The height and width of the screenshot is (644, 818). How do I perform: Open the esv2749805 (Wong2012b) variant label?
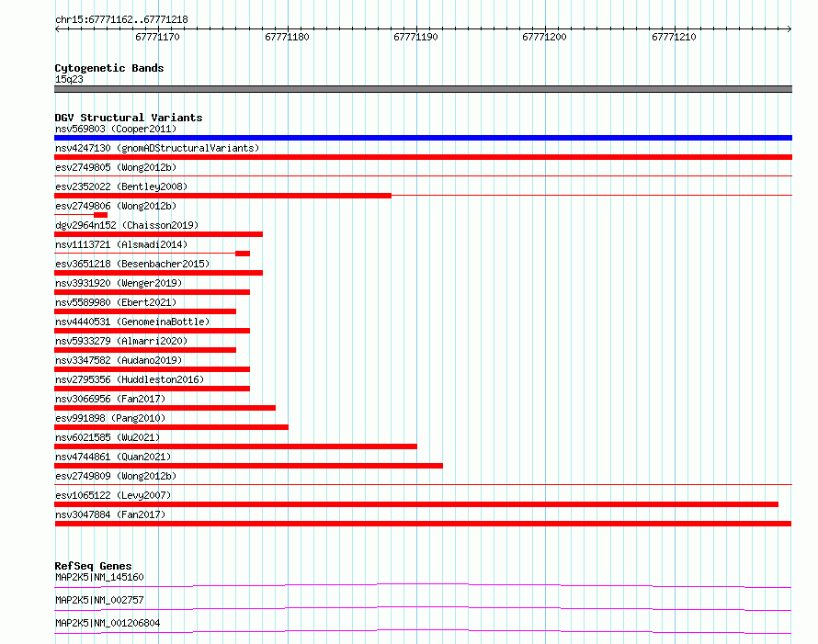116,167
